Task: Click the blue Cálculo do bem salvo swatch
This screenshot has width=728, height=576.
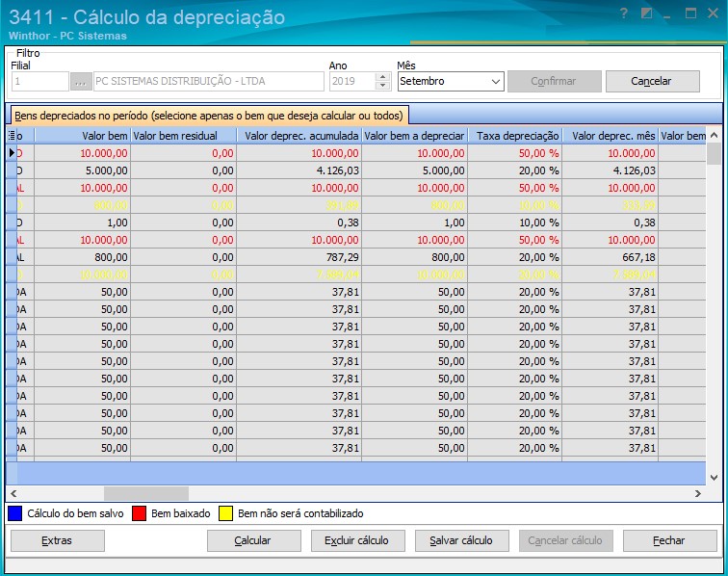Action: (x=14, y=513)
